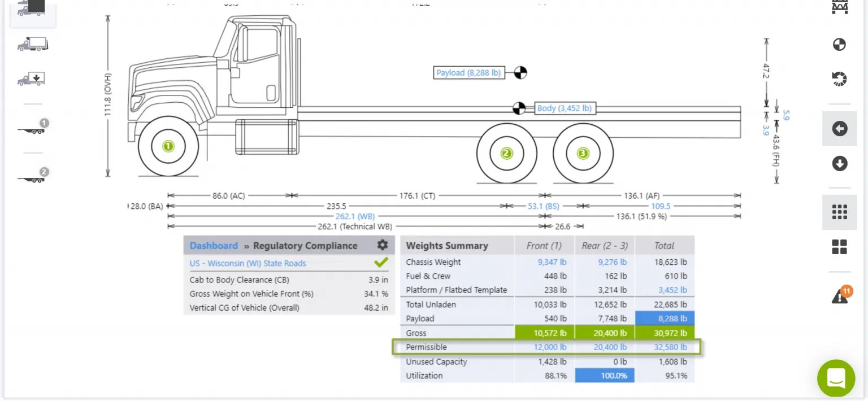Edit the 5.9 vertical dimension value

[785, 115]
